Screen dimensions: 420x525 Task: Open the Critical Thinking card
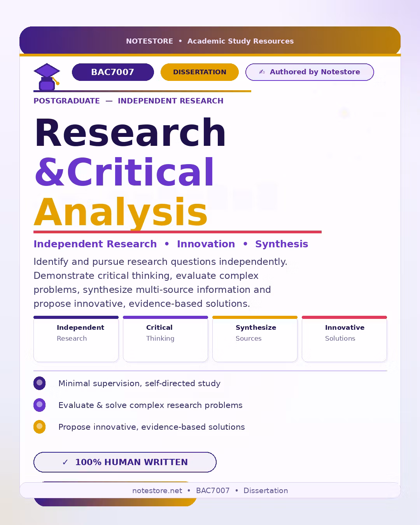click(x=165, y=339)
